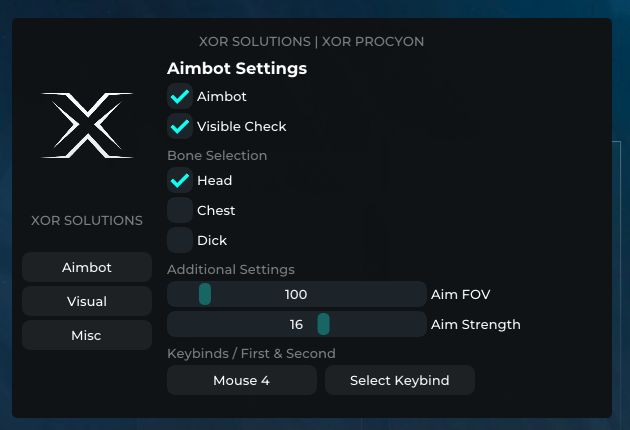Image resolution: width=630 pixels, height=430 pixels.
Task: Enable the Chest bone checkbox
Action: (x=180, y=210)
